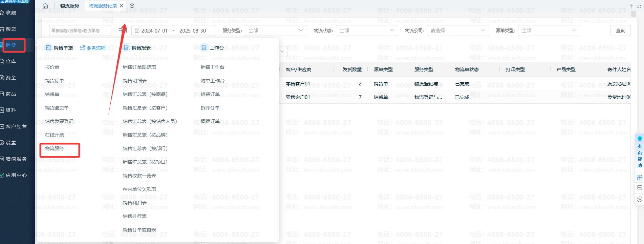644x244 pixels.
Task: Click the 本页帮助 help lightbulb
Action: (x=639, y=139)
